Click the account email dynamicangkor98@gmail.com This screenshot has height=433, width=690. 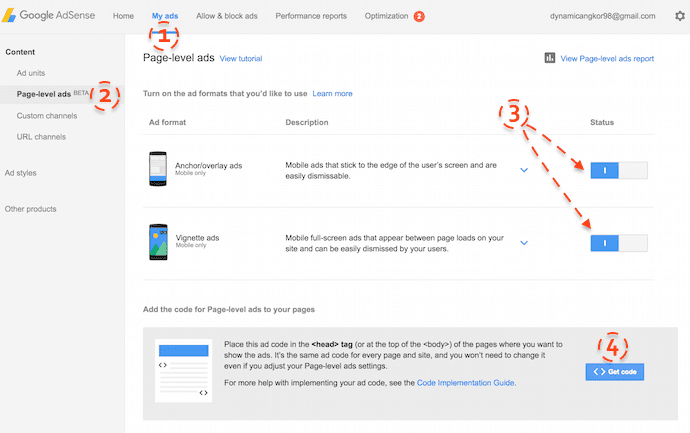(x=602, y=16)
